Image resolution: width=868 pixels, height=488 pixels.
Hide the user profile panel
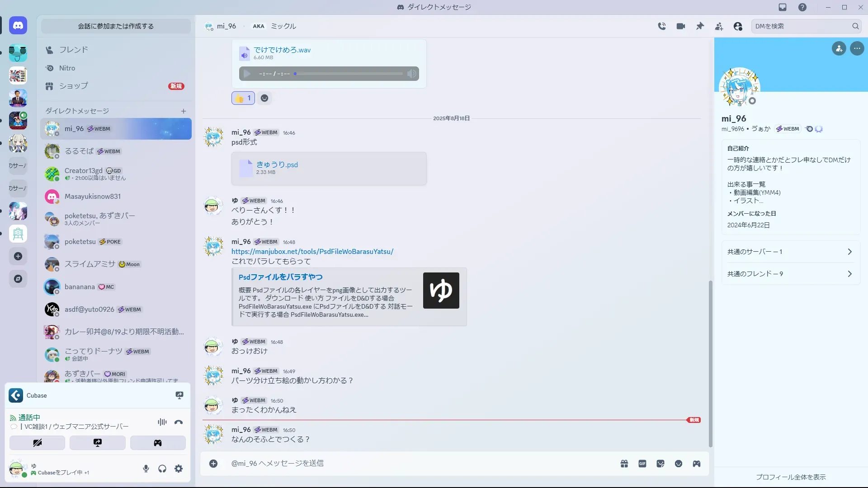point(738,26)
